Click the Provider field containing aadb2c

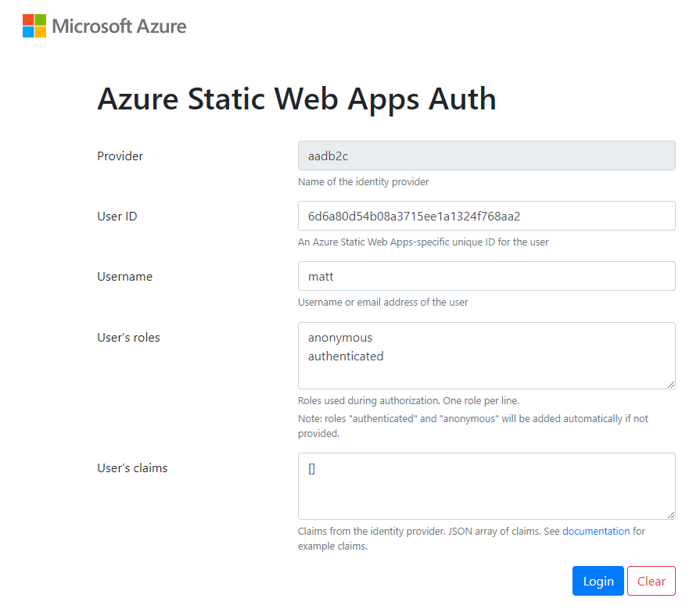coord(486,156)
